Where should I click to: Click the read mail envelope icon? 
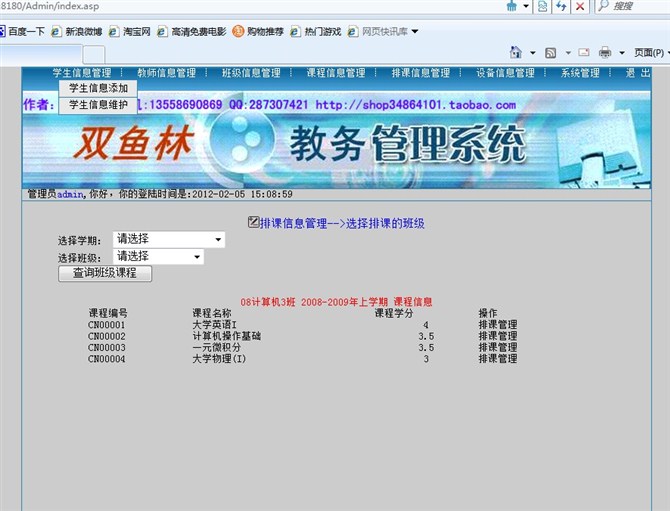[582, 52]
